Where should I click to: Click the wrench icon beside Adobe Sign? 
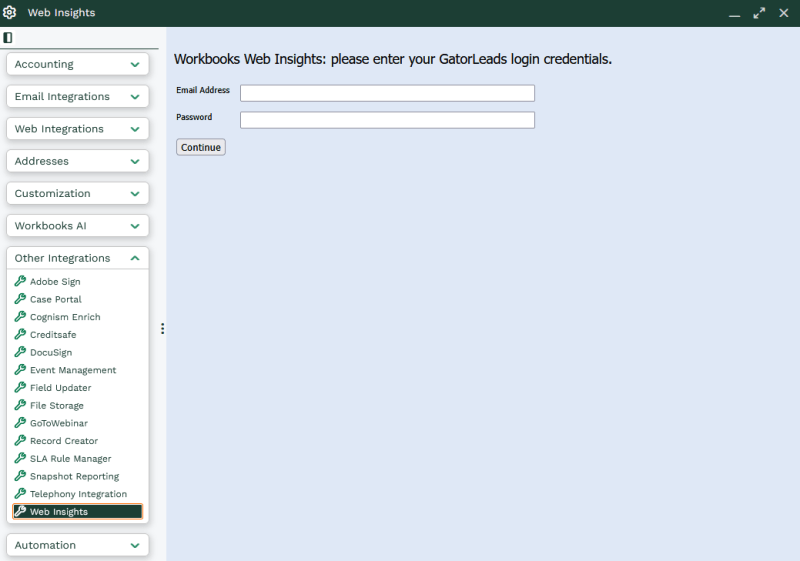20,281
